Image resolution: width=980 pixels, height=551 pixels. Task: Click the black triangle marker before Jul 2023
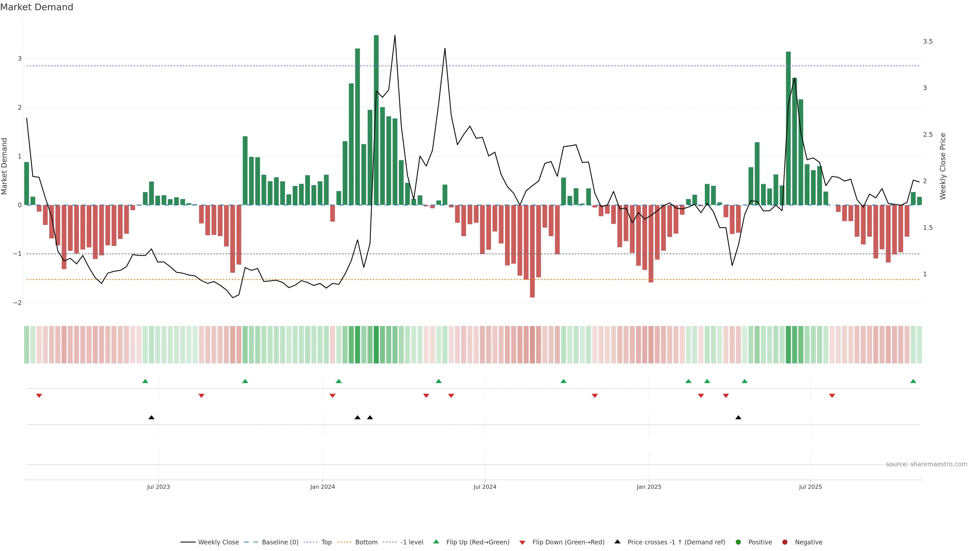[x=151, y=417]
